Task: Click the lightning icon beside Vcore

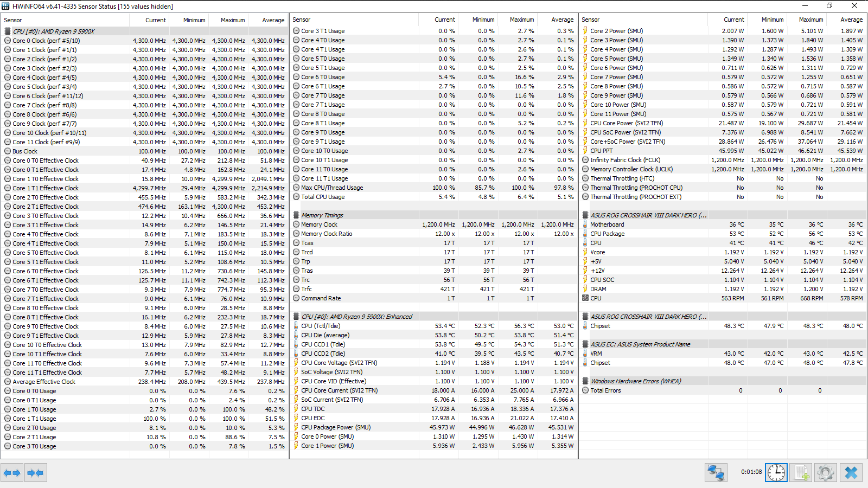Action: pyautogui.click(x=585, y=252)
